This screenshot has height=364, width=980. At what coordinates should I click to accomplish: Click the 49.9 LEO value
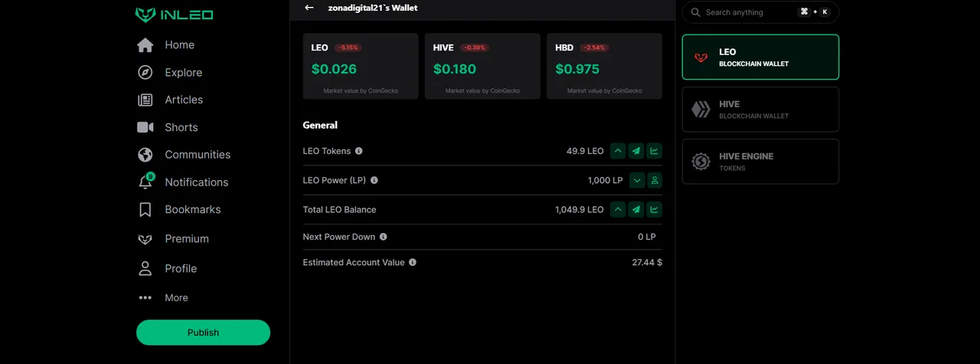point(585,151)
